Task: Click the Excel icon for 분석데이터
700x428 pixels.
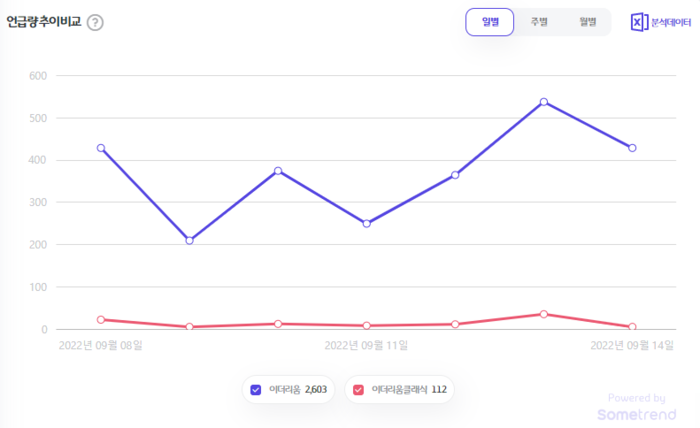Action: click(x=639, y=22)
